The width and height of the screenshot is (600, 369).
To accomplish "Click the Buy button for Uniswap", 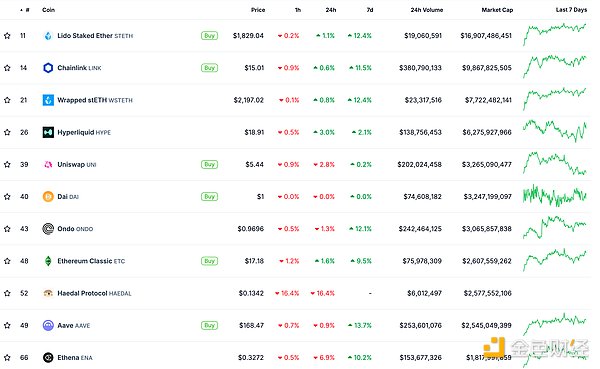I will pos(209,164).
